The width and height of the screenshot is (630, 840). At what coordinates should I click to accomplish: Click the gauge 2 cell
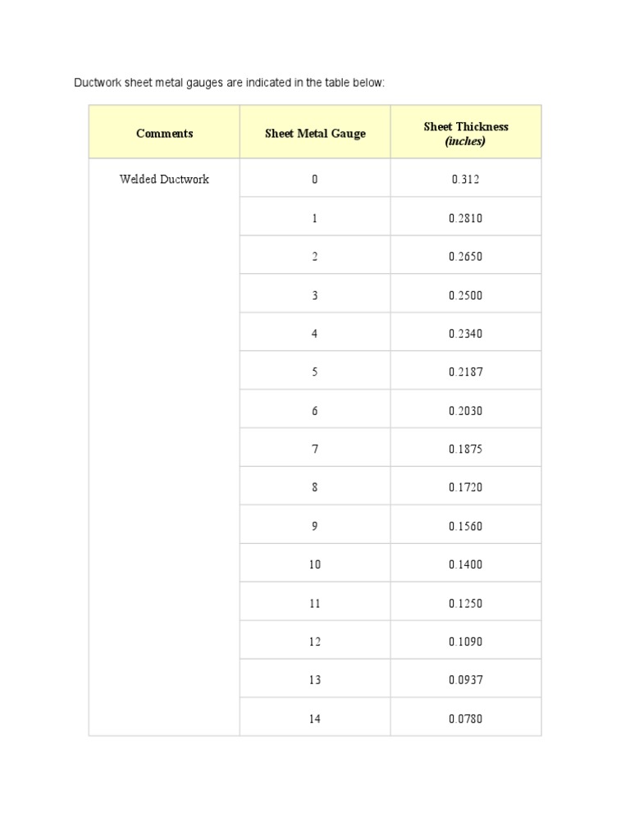point(314,257)
